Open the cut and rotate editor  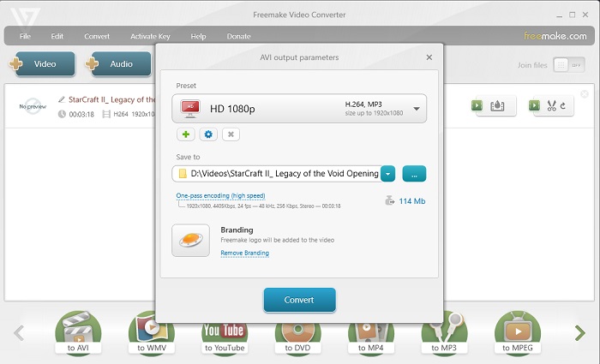[551, 105]
